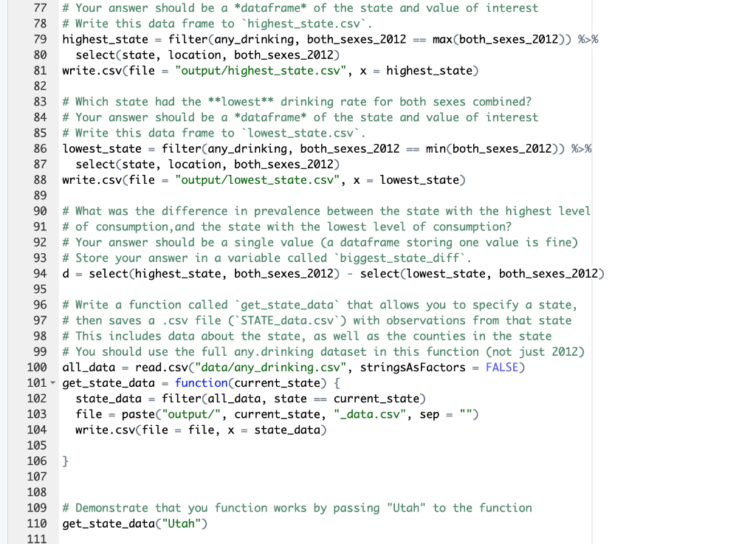This screenshot has height=544, width=756.
Task: Click the closing brace on line 106
Action: (x=64, y=461)
